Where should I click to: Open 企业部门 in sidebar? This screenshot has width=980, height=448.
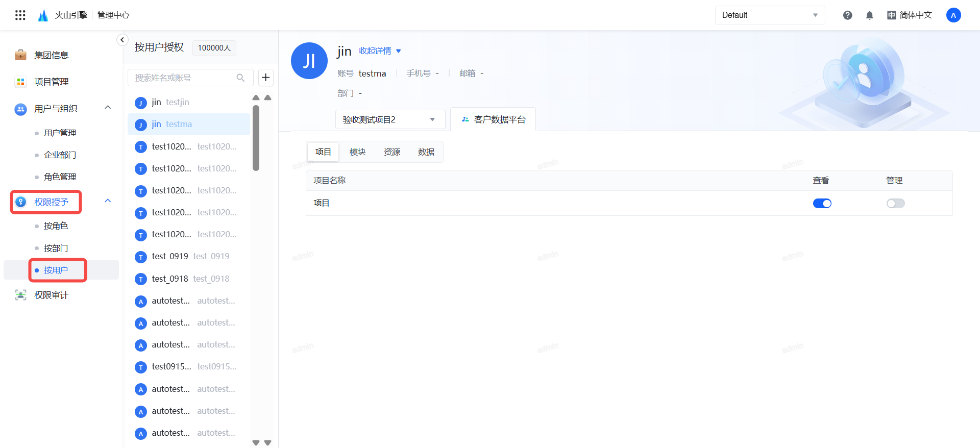pyautogui.click(x=60, y=155)
